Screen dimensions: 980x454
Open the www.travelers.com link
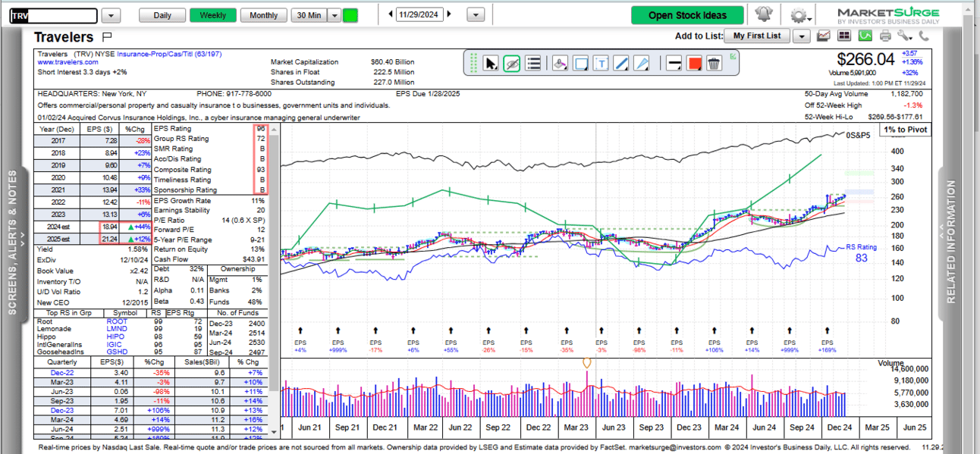tap(68, 62)
